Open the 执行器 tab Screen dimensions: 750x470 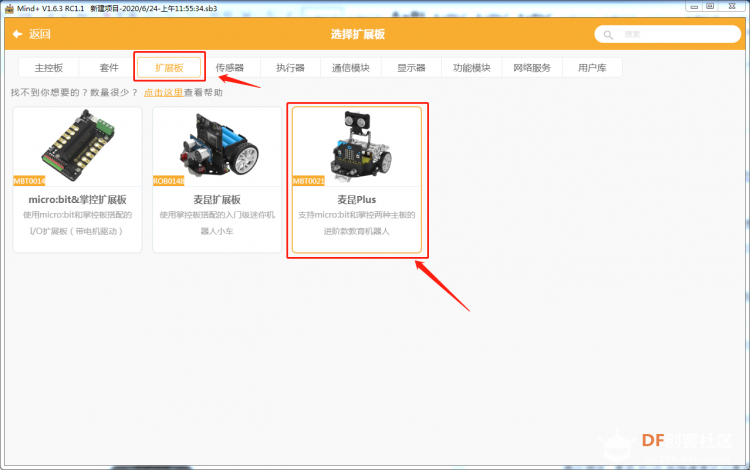point(290,68)
